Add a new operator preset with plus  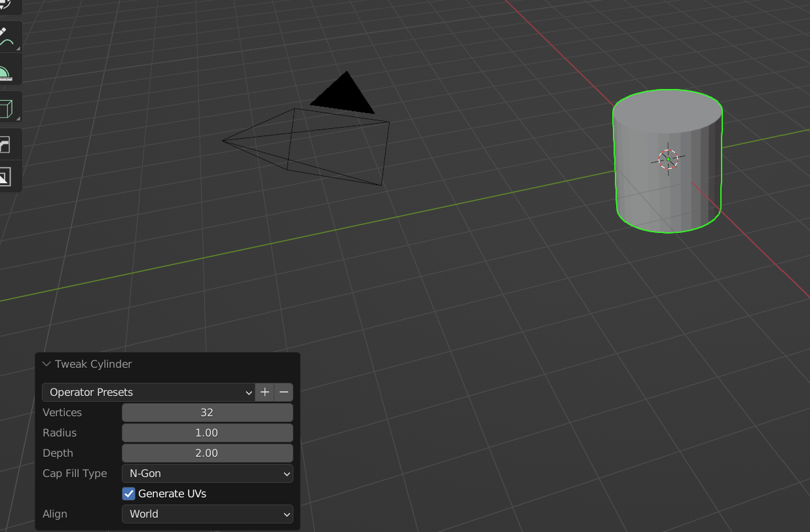[265, 392]
